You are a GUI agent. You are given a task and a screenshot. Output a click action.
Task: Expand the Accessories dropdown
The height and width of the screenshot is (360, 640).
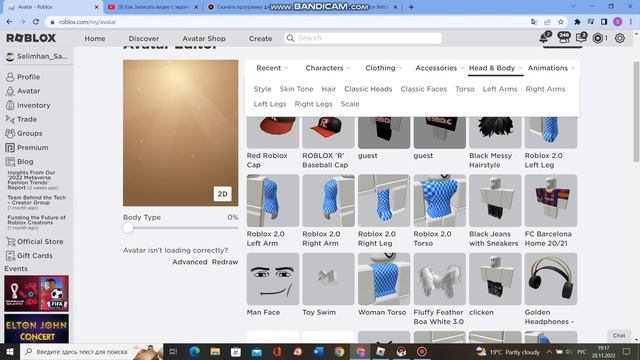(439, 68)
